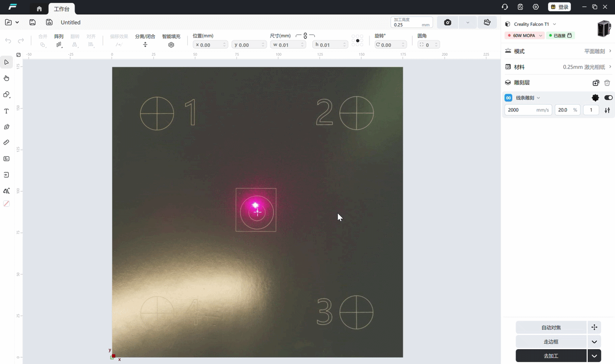Image resolution: width=615 pixels, height=364 pixels.
Task: Select the arrow selection tool
Action: [x=7, y=62]
